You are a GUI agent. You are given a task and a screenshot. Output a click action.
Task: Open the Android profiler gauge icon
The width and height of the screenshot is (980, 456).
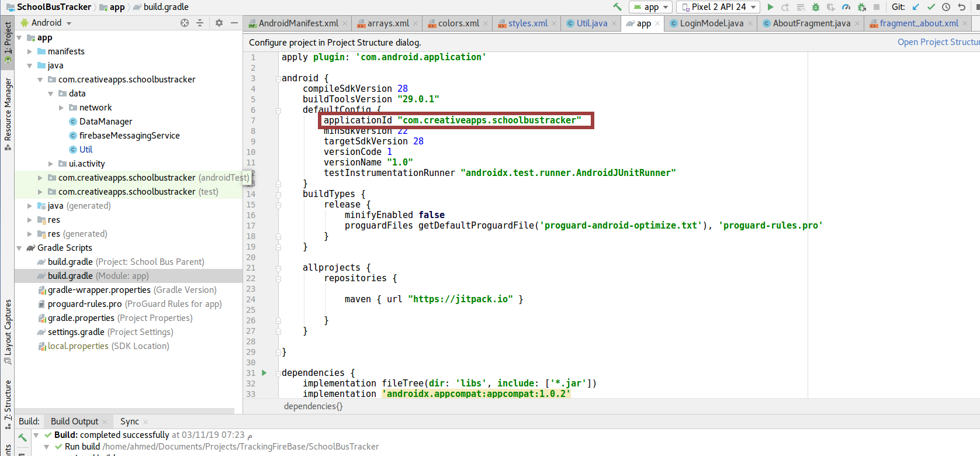coord(846,7)
